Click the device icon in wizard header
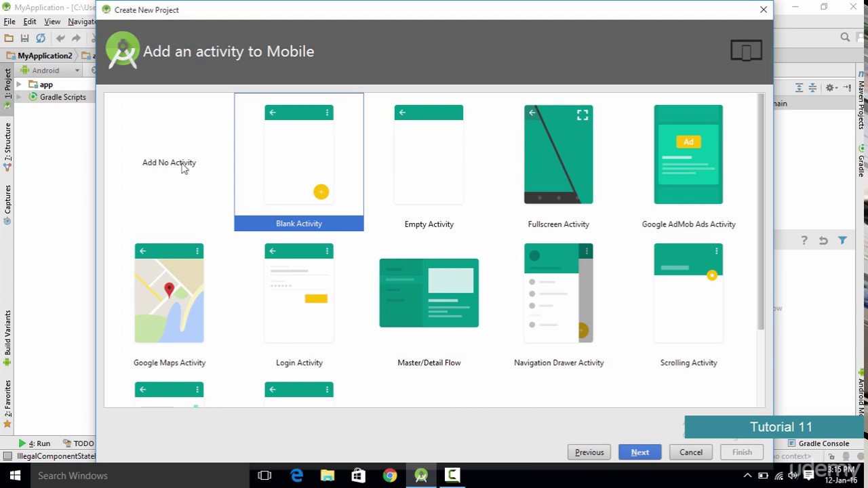 coord(746,51)
